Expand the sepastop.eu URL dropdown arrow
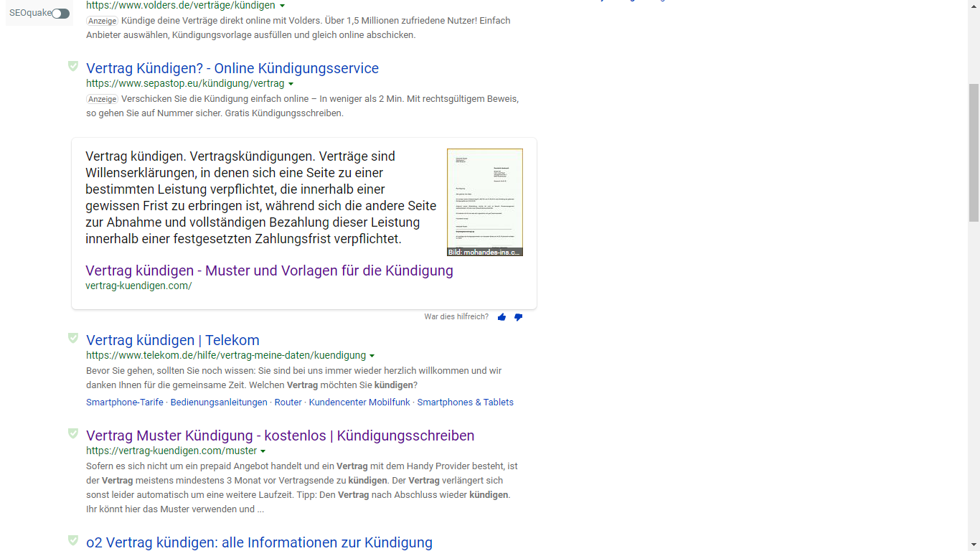 [x=291, y=84]
